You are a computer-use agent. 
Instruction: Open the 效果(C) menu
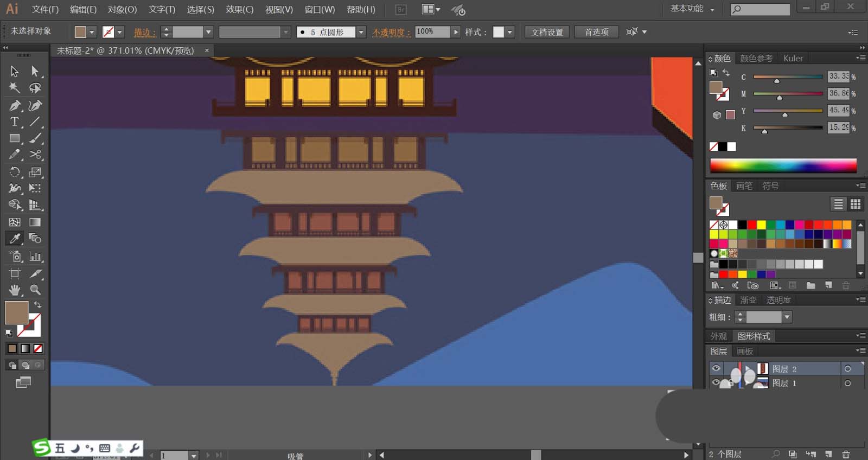239,10
